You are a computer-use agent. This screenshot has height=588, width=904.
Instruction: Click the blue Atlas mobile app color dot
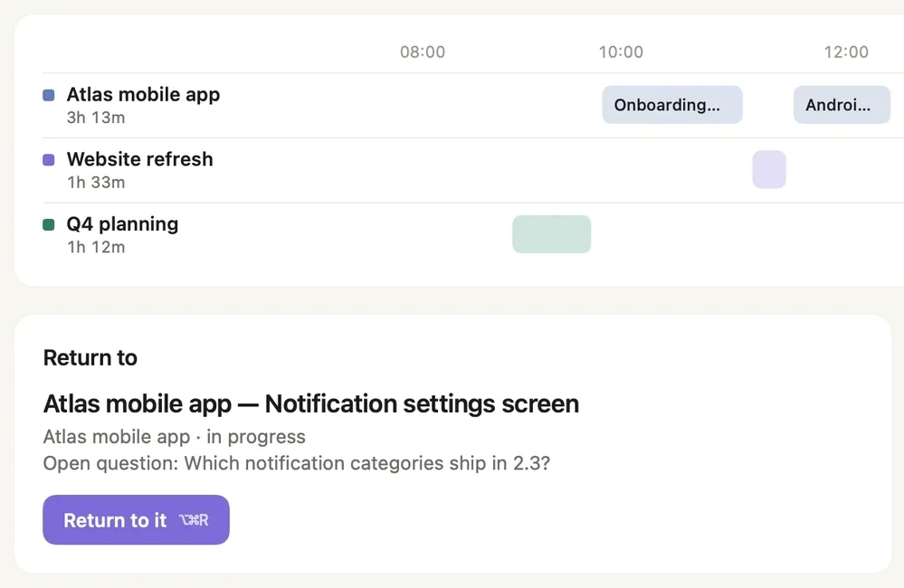49,95
